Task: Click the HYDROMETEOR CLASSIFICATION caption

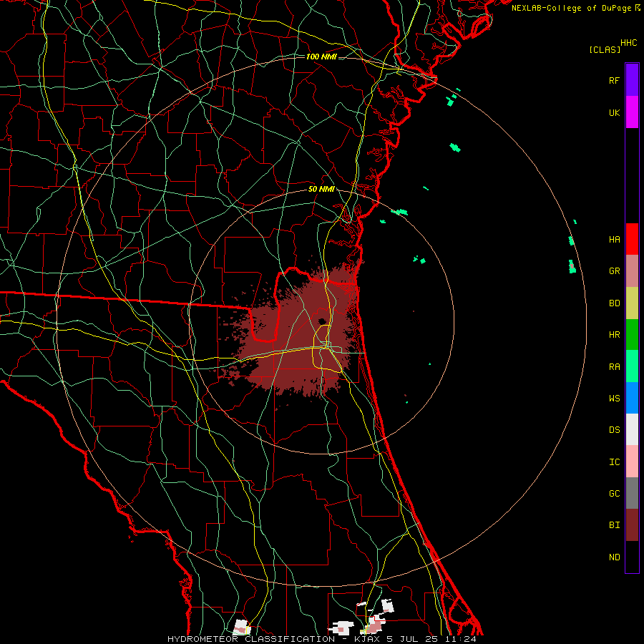Action: click(251, 639)
